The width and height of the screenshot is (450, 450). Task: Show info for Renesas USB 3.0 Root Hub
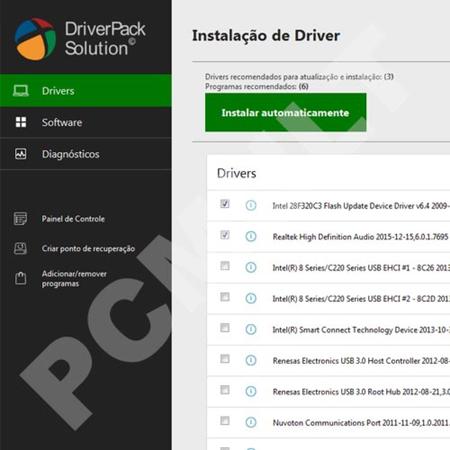pyautogui.click(x=251, y=391)
